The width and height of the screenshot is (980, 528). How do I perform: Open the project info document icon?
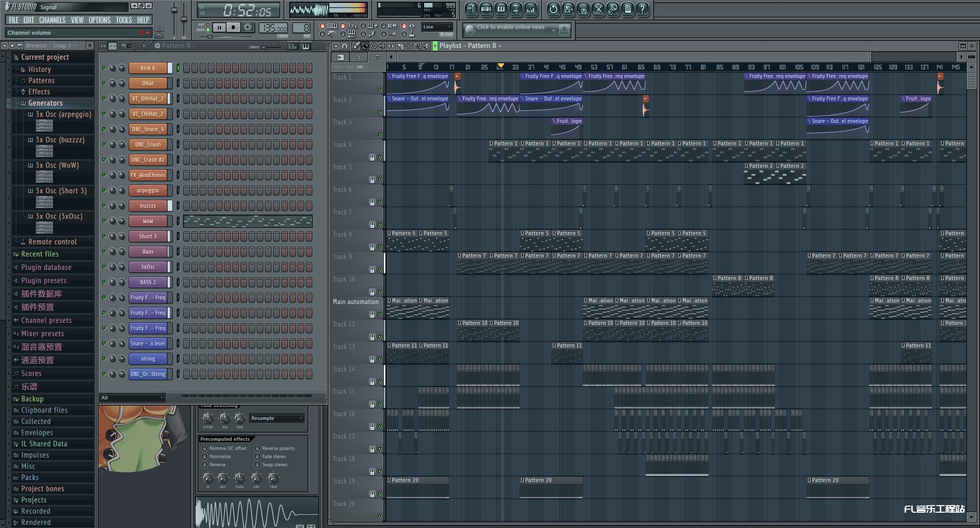[627, 9]
